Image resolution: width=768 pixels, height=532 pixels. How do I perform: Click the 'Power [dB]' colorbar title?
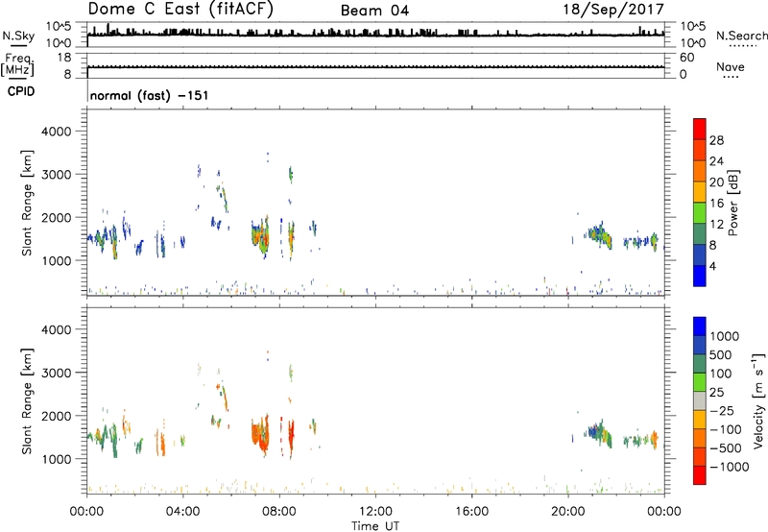coord(732,203)
